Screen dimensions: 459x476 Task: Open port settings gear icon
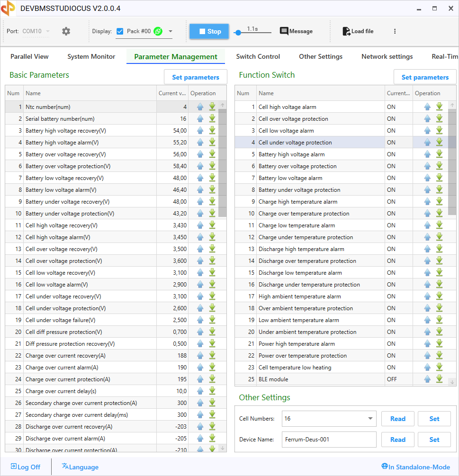point(66,31)
